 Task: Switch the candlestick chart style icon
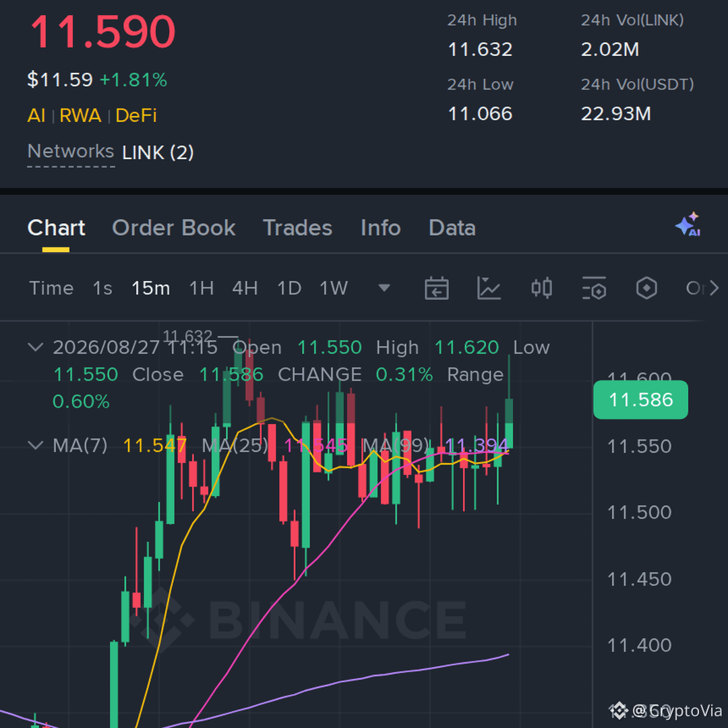pyautogui.click(x=541, y=289)
